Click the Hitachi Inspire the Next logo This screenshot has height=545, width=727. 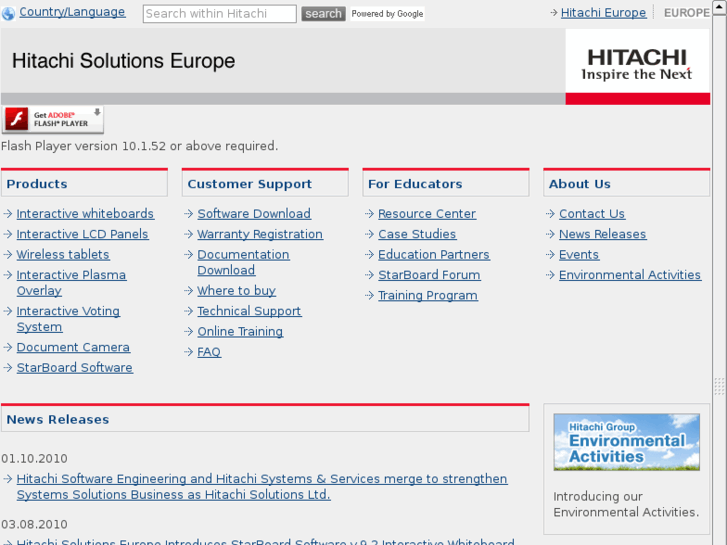coord(637,61)
